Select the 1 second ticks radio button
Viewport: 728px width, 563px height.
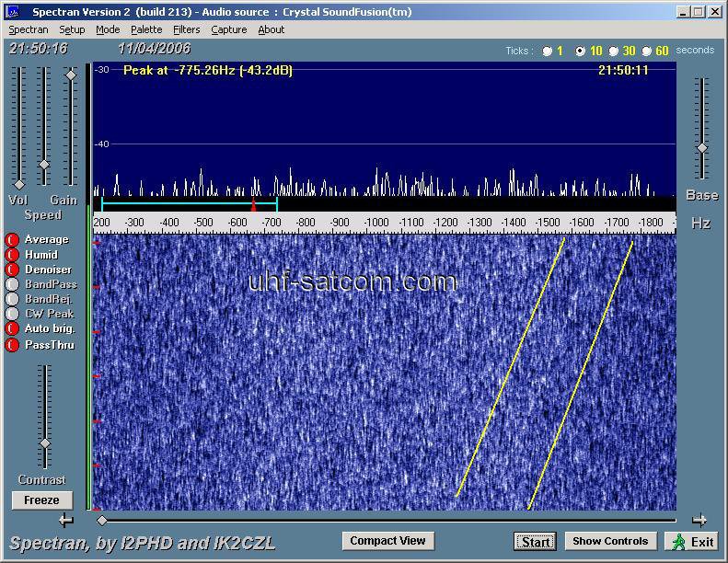[548, 51]
